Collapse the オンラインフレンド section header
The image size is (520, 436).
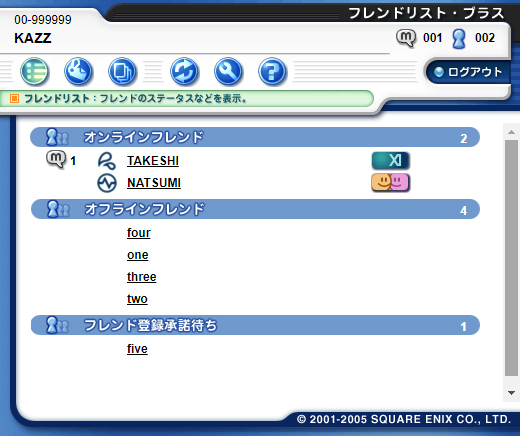[x=255, y=137]
